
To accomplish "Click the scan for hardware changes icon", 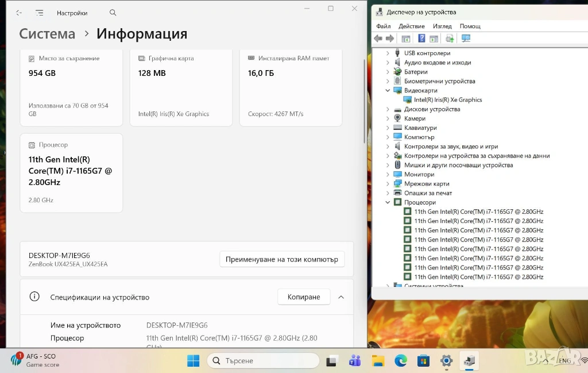I will click(466, 39).
